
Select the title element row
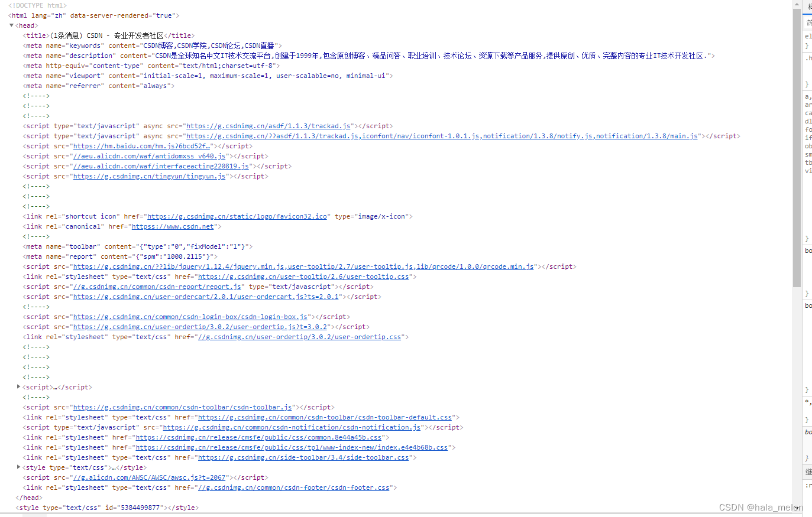pyautogui.click(x=109, y=35)
